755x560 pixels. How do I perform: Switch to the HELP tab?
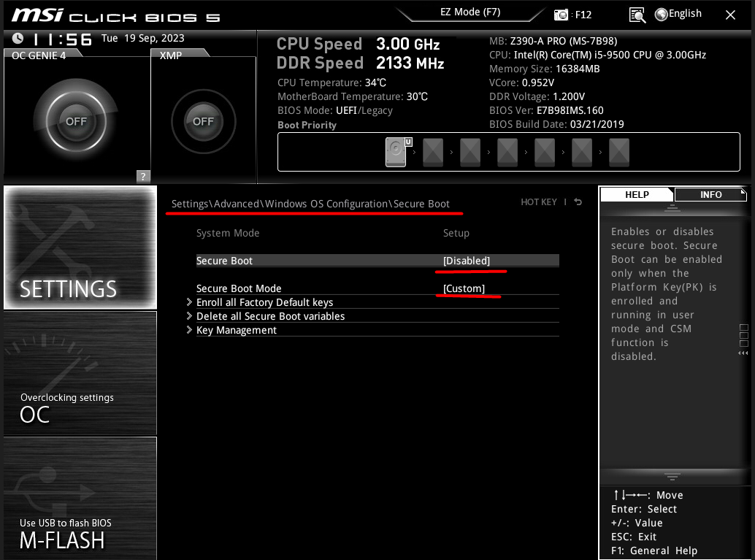point(636,194)
